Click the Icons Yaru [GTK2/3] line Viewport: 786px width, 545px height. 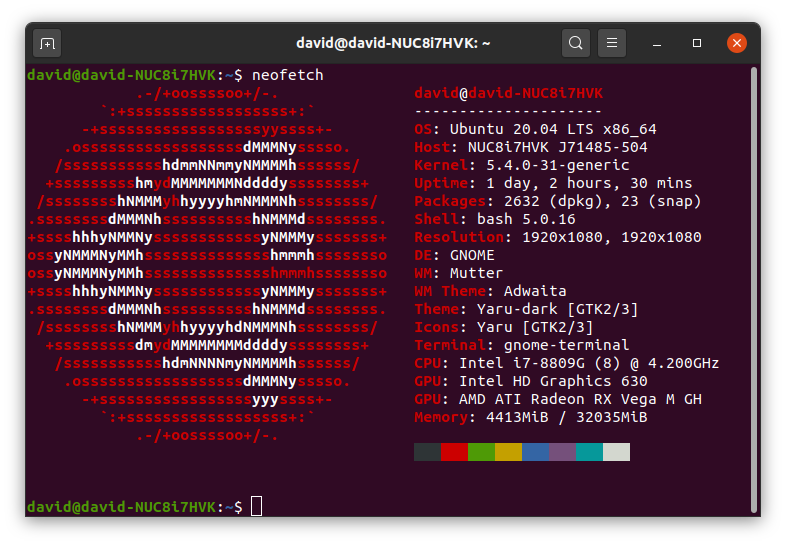tap(504, 328)
